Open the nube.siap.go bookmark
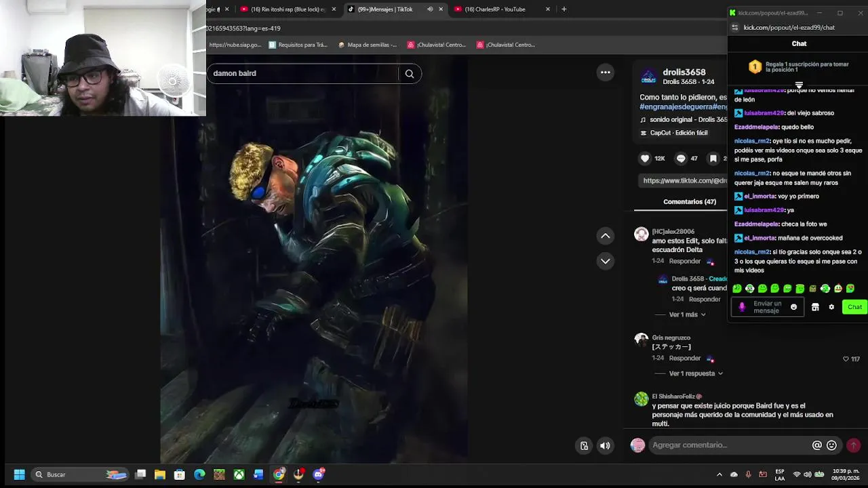The height and width of the screenshot is (488, 868). coord(235,45)
